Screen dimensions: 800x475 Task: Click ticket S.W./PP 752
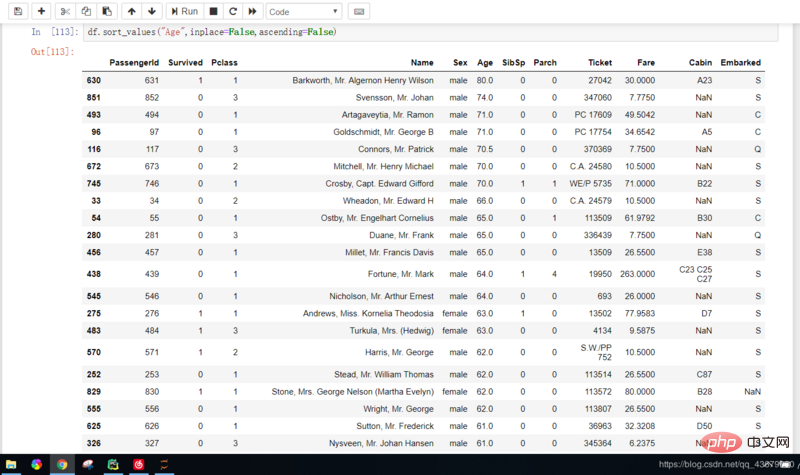pos(596,352)
